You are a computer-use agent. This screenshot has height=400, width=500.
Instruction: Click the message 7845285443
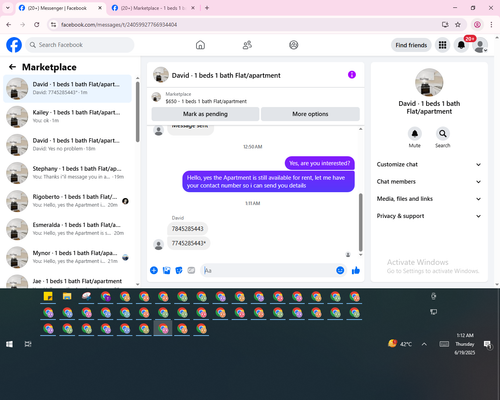tap(187, 229)
